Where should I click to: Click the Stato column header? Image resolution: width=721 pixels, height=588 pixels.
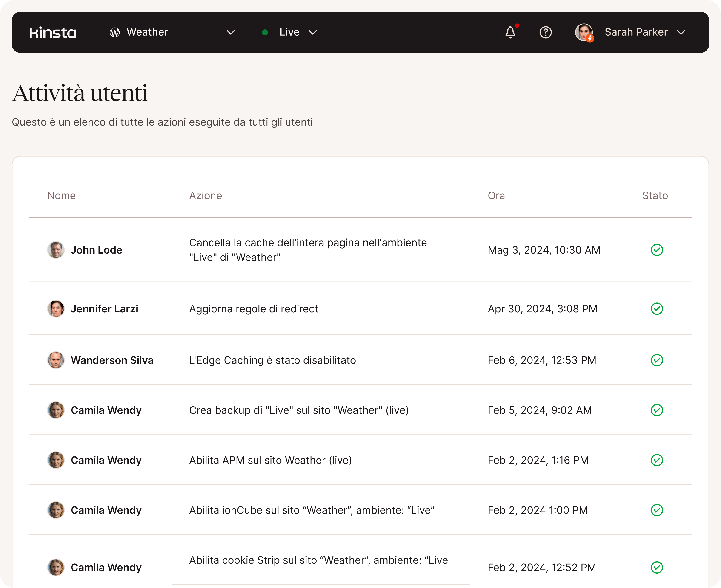tap(655, 195)
